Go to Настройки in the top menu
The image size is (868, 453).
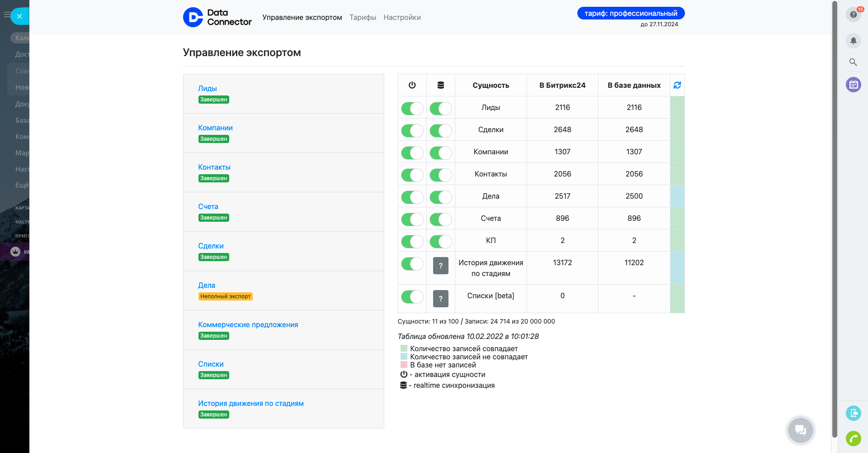[x=402, y=18]
